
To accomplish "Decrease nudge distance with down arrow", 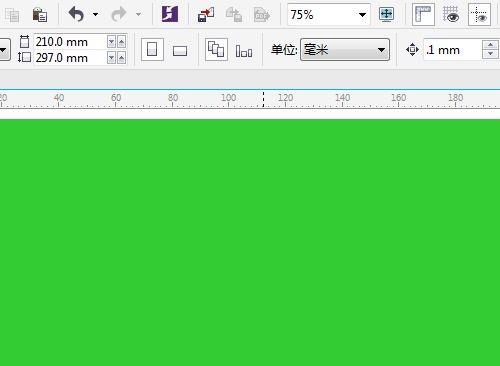I will (x=490, y=54).
